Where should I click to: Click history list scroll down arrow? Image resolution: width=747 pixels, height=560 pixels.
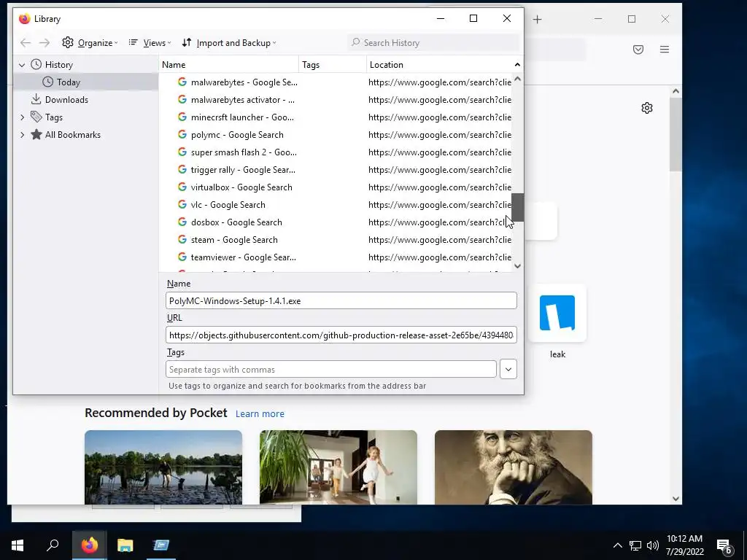(518, 266)
